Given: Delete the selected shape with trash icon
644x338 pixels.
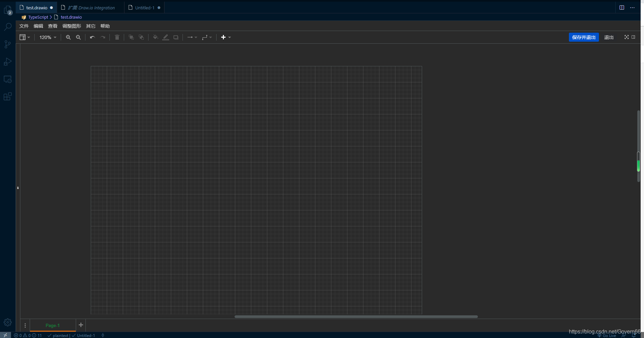Looking at the screenshot, I should click(117, 37).
